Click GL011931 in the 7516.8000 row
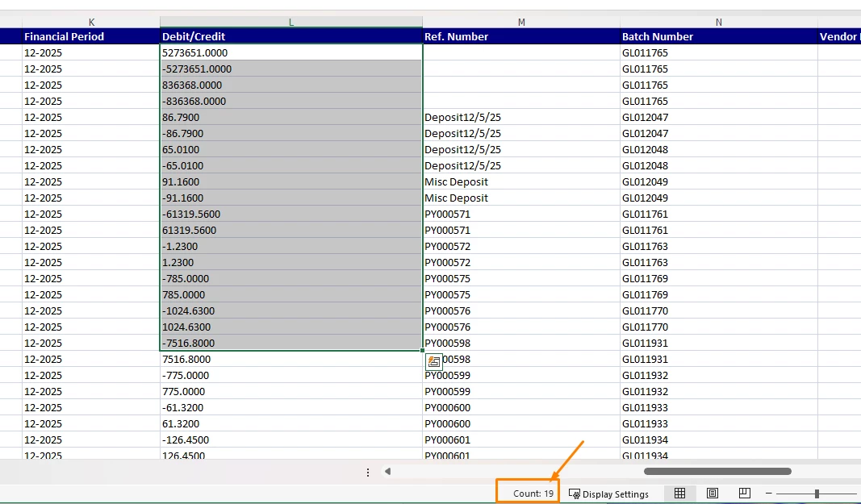Image resolution: width=861 pixels, height=504 pixels. [646, 360]
